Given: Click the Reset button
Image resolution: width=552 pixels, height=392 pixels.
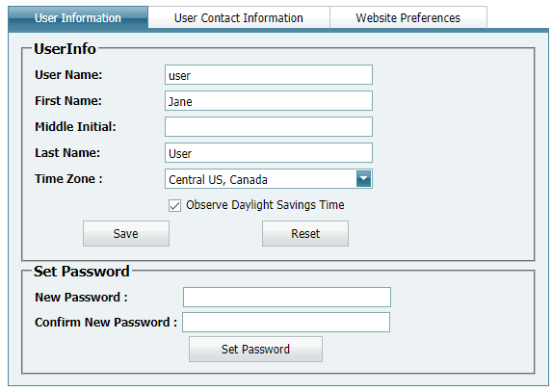Looking at the screenshot, I should (x=305, y=234).
